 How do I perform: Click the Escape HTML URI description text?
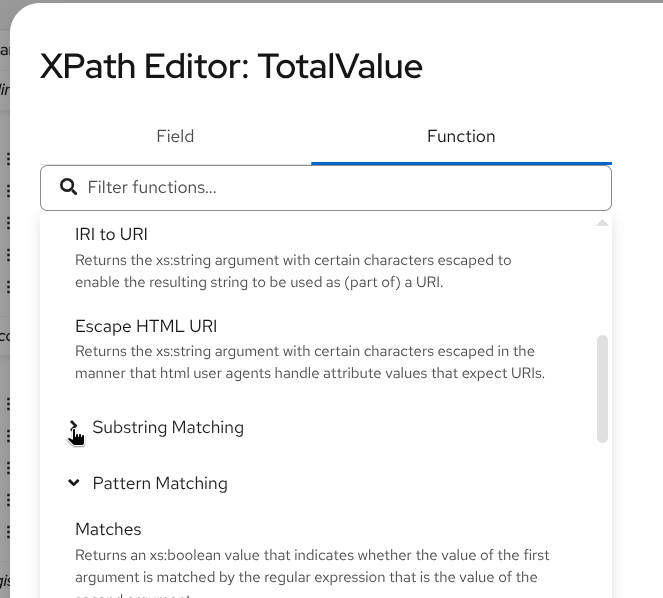tap(310, 362)
